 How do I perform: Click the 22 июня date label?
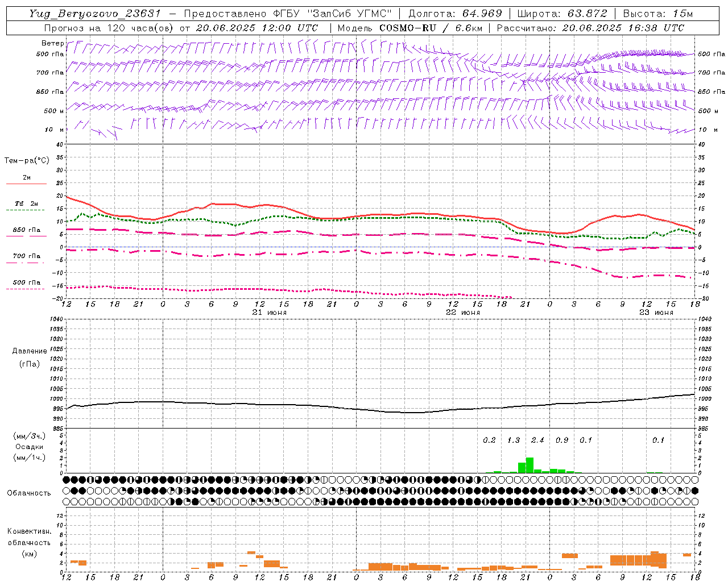[463, 313]
